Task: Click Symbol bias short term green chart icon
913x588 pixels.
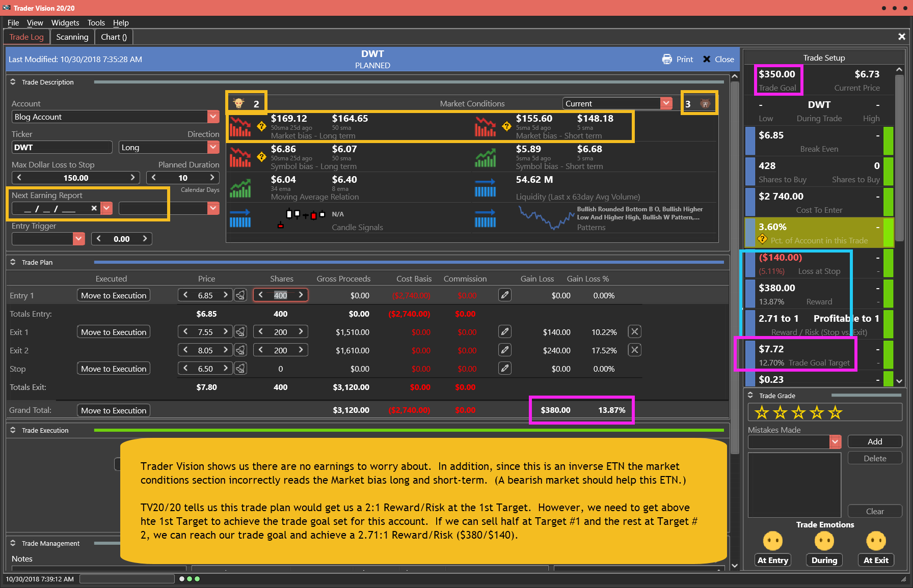Action: [x=485, y=157]
